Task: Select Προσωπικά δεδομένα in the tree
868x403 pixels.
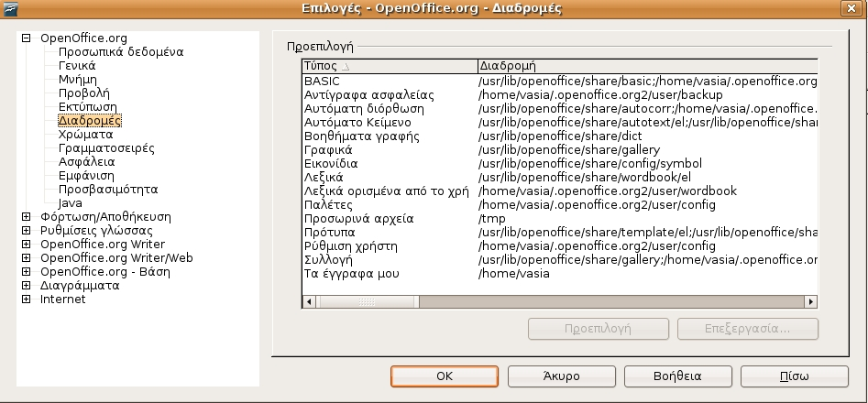Action: (121, 52)
